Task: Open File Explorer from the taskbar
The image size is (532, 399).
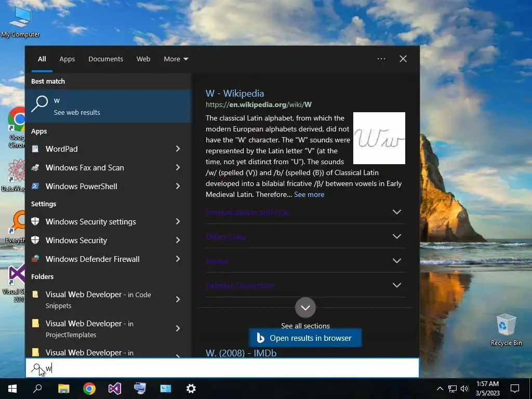Action: tap(63, 389)
